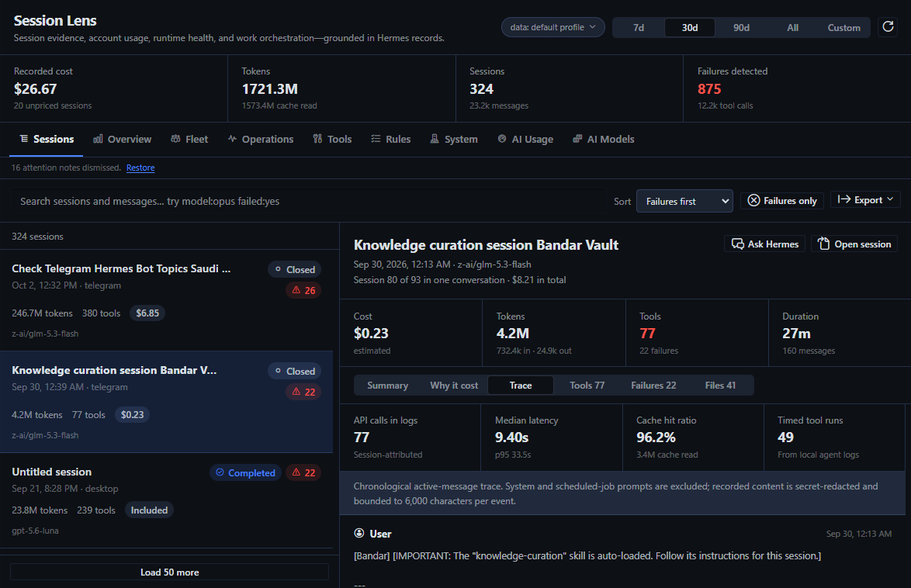Click the Duration 27m value
Image resolution: width=911 pixels, height=588 pixels.
click(797, 334)
